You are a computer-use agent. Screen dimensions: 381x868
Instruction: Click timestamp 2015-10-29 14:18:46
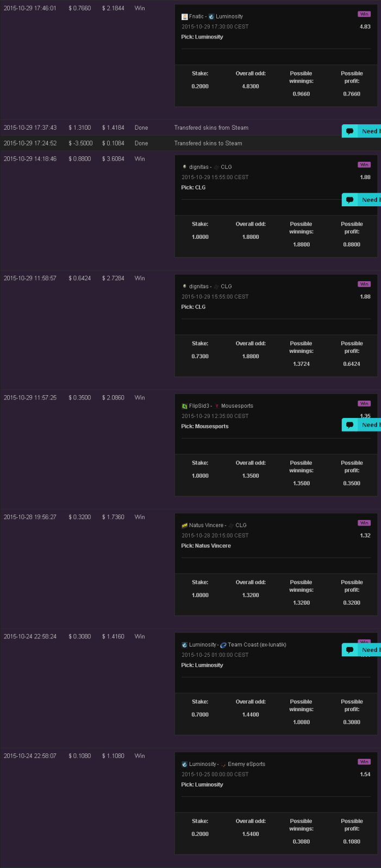tap(30, 159)
